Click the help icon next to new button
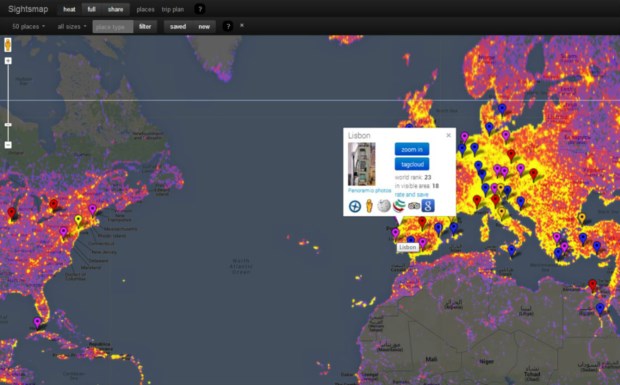620x385 pixels. [x=227, y=26]
